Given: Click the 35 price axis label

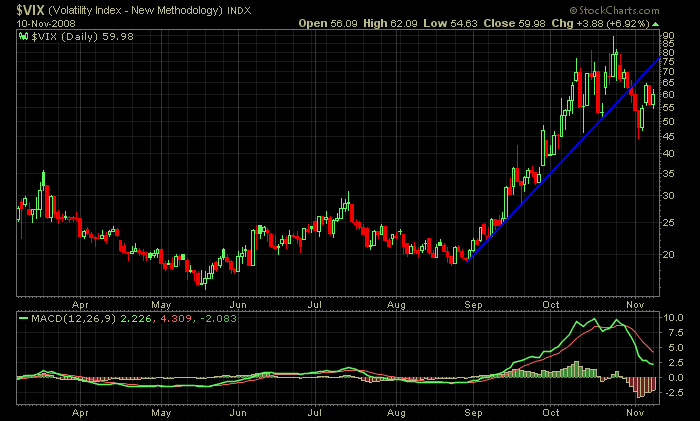Looking at the screenshot, I should coord(668,173).
